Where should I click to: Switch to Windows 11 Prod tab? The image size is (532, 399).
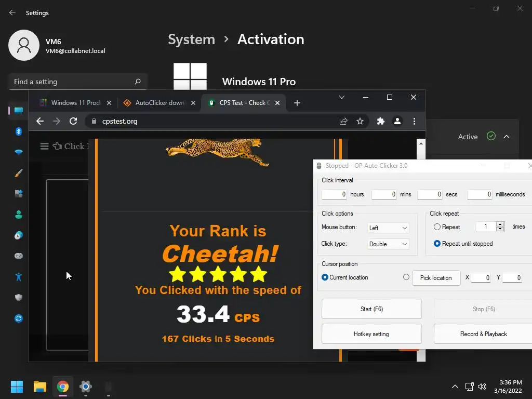[x=76, y=103]
